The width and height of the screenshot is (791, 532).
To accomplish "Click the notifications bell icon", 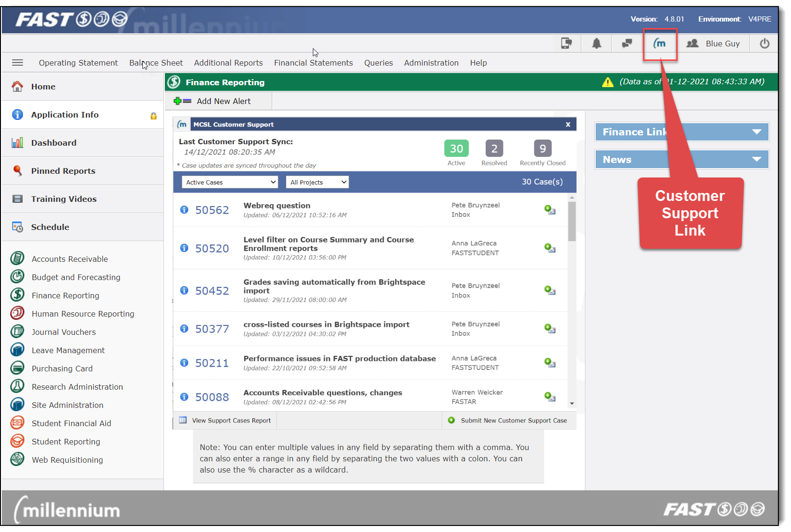I will point(596,44).
